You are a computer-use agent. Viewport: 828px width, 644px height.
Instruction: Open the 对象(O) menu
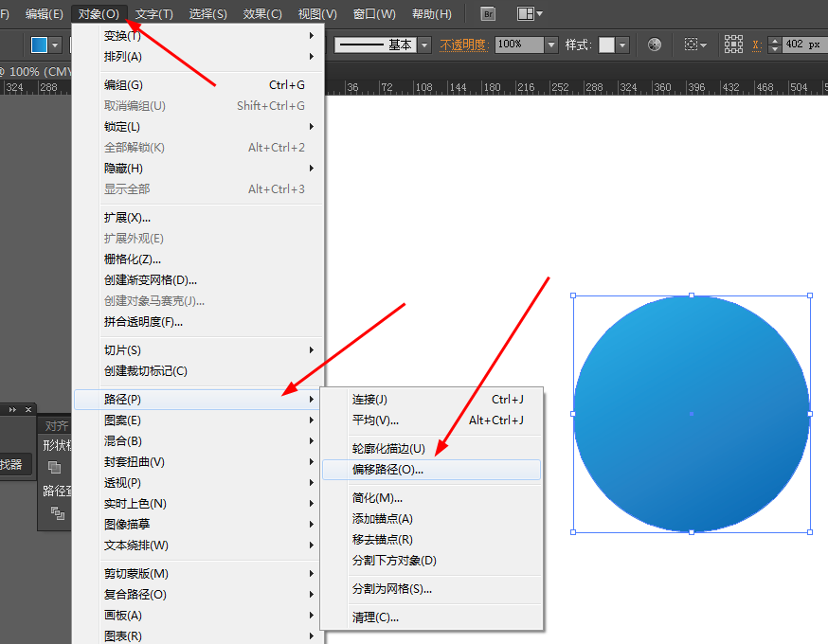point(99,13)
